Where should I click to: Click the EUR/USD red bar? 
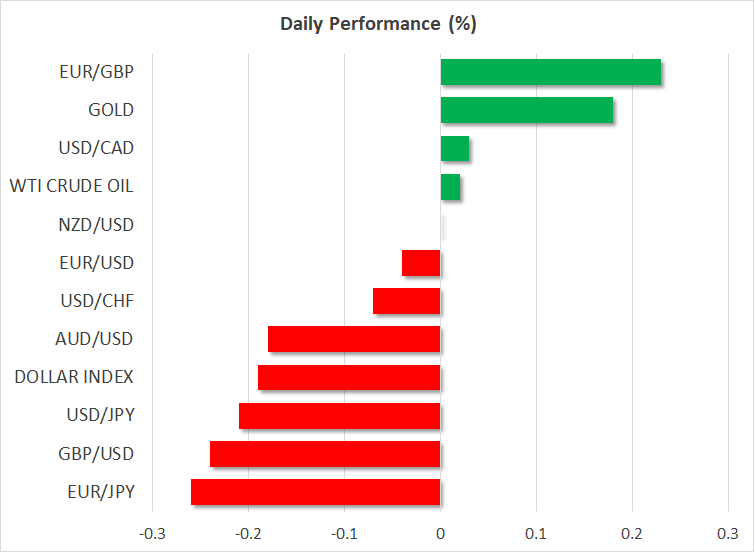(x=421, y=263)
